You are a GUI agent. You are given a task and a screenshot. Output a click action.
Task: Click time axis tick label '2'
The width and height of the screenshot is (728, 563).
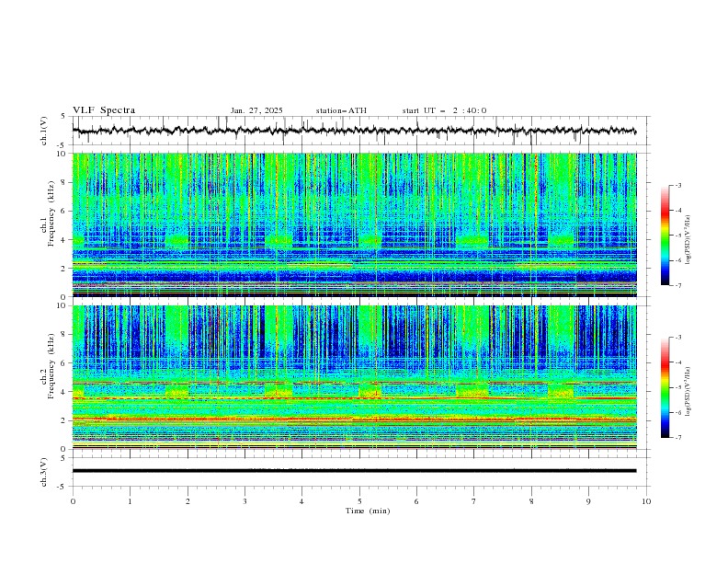click(x=188, y=501)
